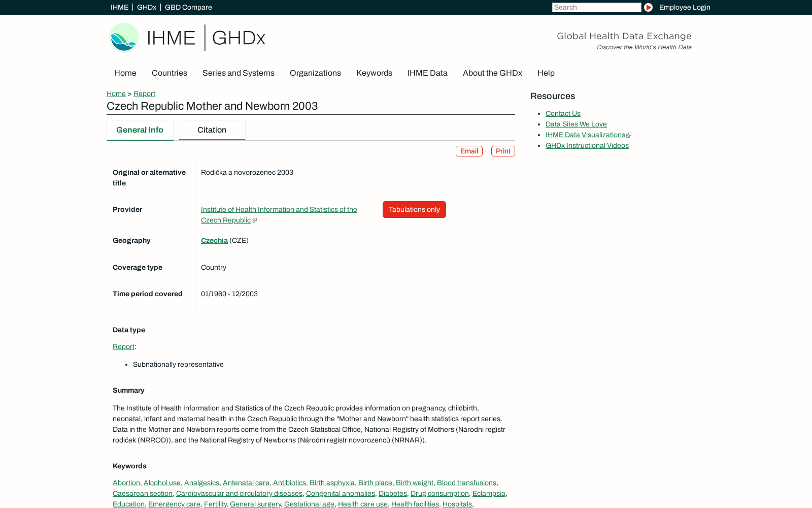
Task: Open Data Sites We Love link
Action: coord(576,124)
